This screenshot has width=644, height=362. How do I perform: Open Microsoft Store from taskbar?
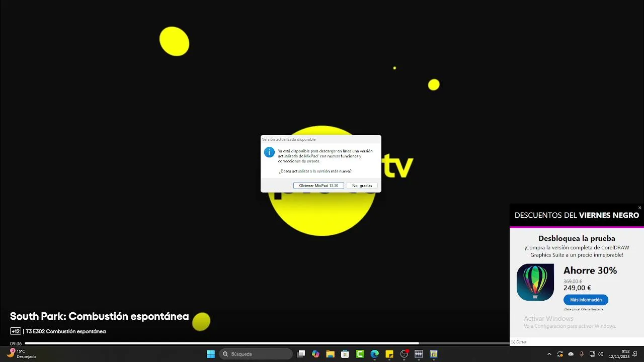(345, 354)
